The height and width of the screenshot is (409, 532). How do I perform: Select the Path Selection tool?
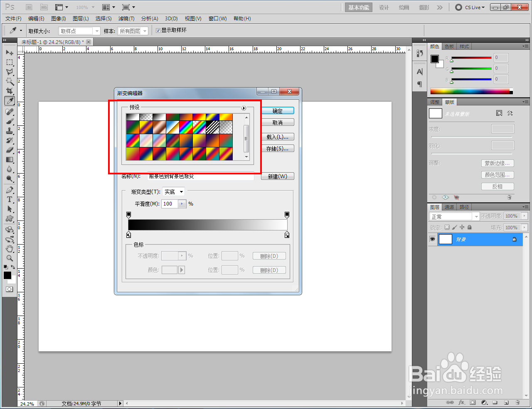10,209
